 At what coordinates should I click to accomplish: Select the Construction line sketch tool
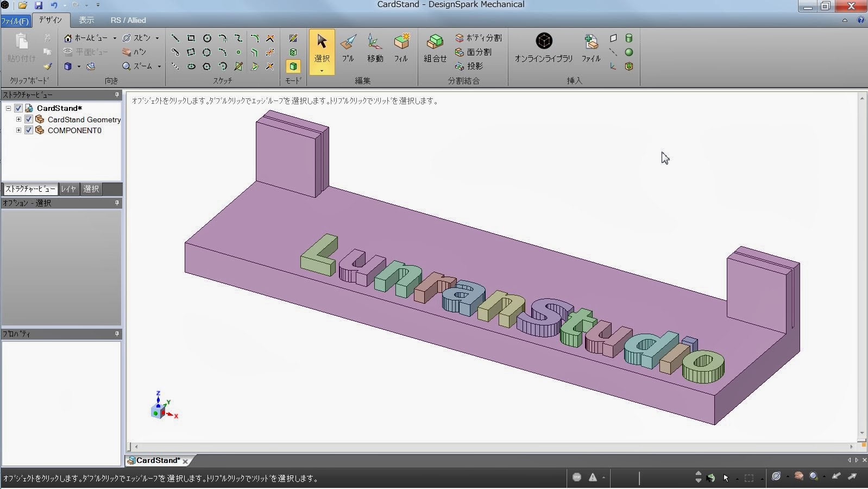[x=175, y=66]
